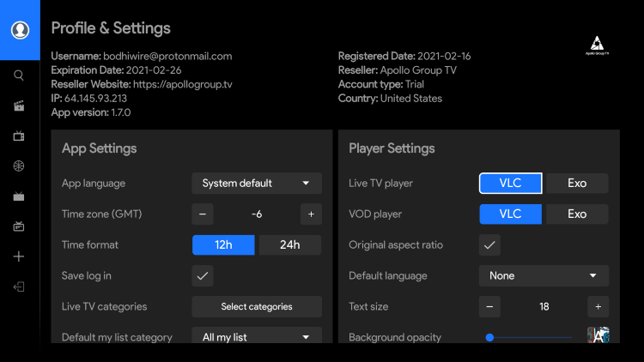The width and height of the screenshot is (644, 362).
Task: Click reseller website https://apollogroup.tv
Action: point(183,84)
